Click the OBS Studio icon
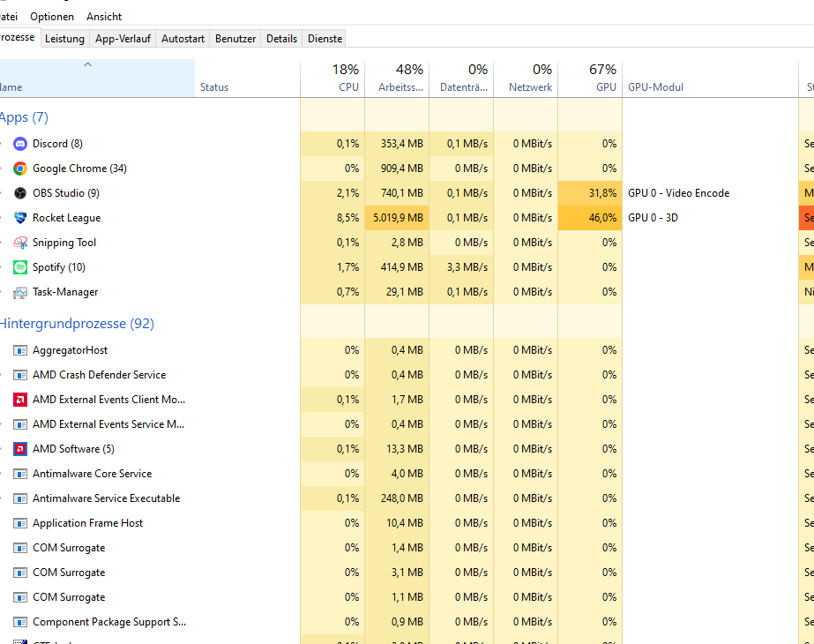The image size is (814, 644). click(x=20, y=193)
